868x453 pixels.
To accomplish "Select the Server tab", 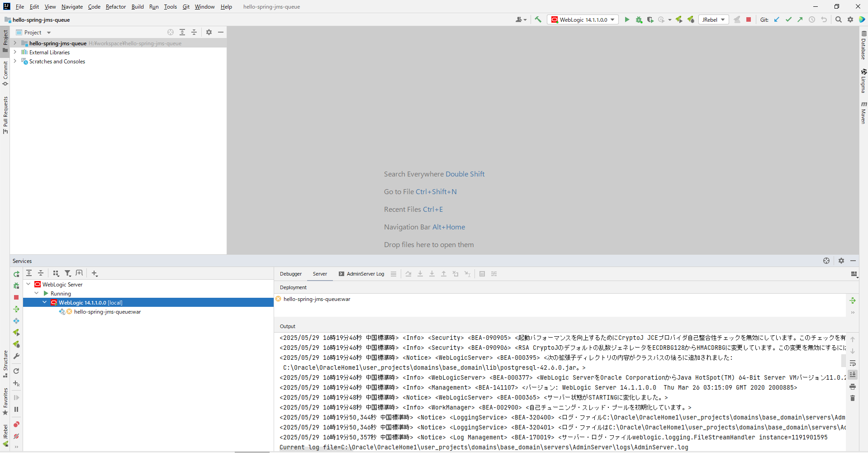I will [320, 274].
